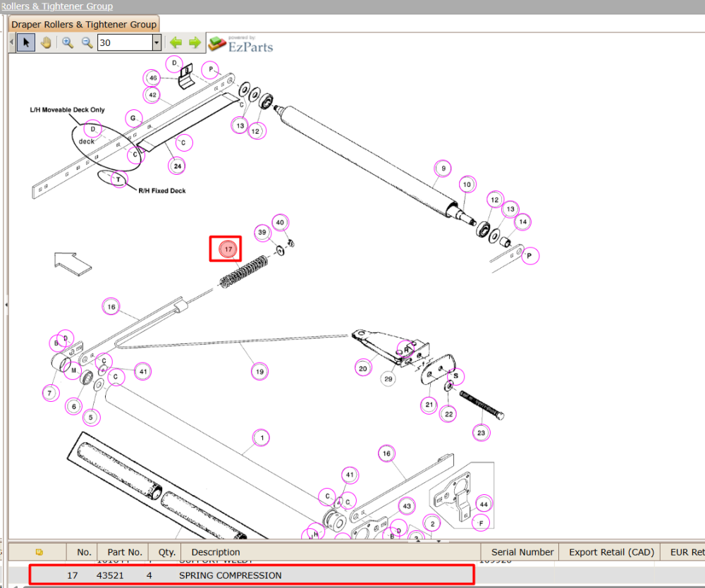This screenshot has width=705, height=588.
Task: Click the zoom percentage field showing 30
Action: pyautogui.click(x=125, y=43)
